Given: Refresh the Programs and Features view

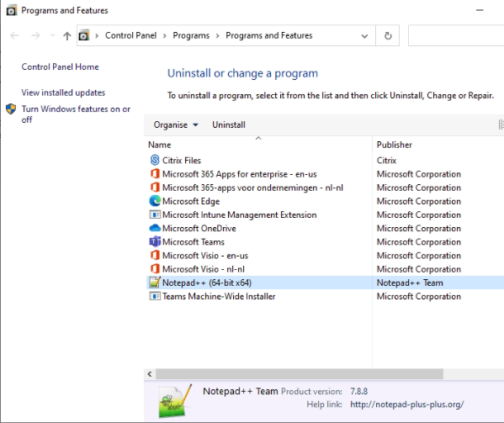Looking at the screenshot, I should (x=388, y=35).
